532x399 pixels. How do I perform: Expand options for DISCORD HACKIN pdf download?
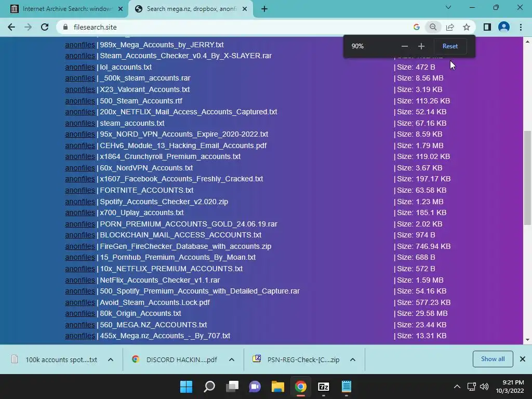click(232, 360)
